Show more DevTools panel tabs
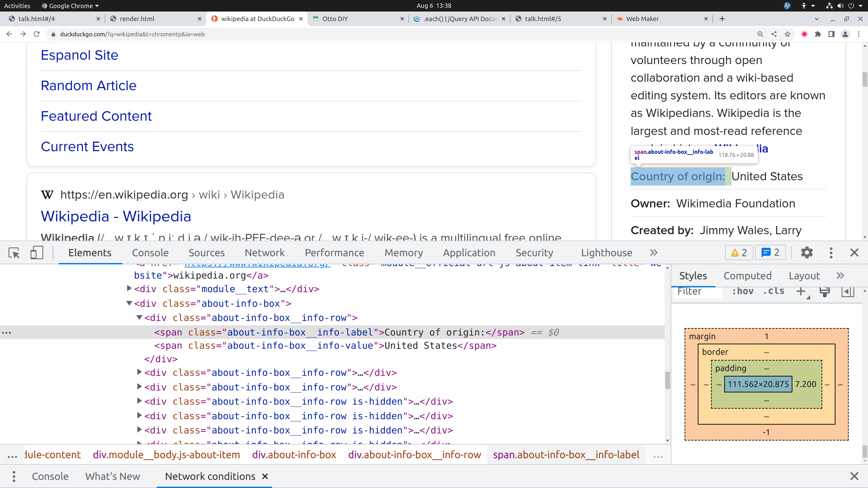Viewport: 868px width, 488px height. tap(654, 253)
